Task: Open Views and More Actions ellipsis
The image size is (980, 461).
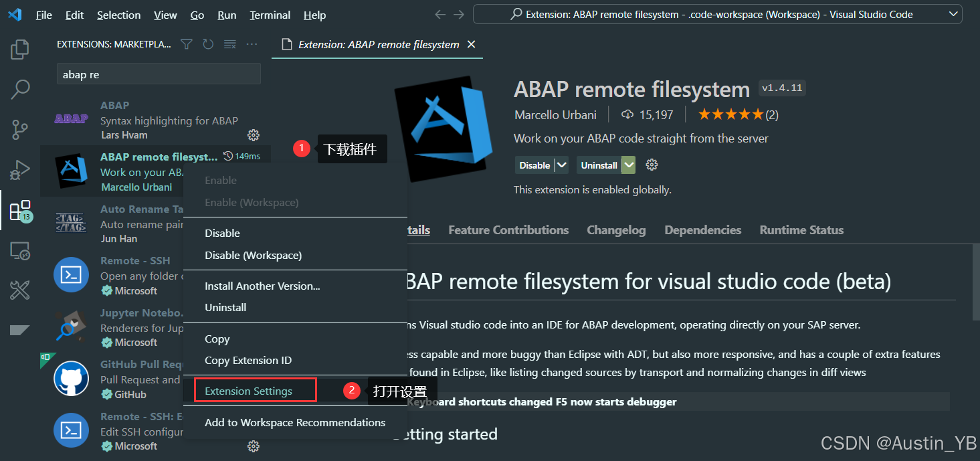Action: click(252, 44)
